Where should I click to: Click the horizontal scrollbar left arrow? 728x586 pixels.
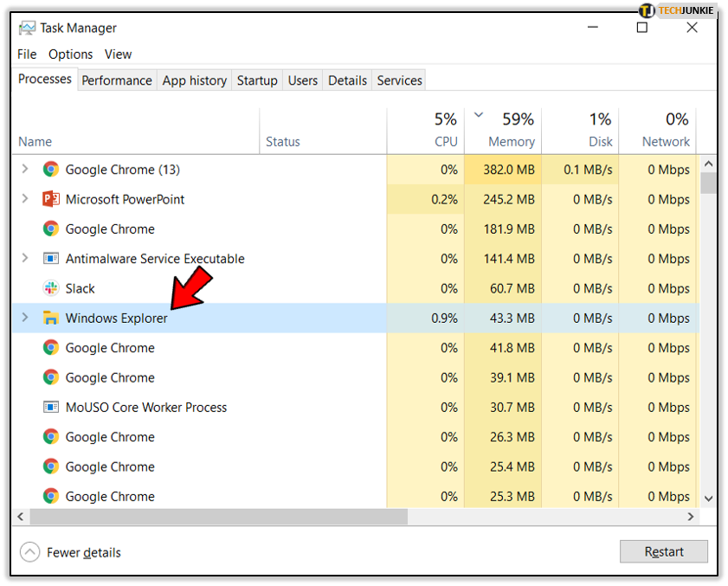[x=21, y=517]
